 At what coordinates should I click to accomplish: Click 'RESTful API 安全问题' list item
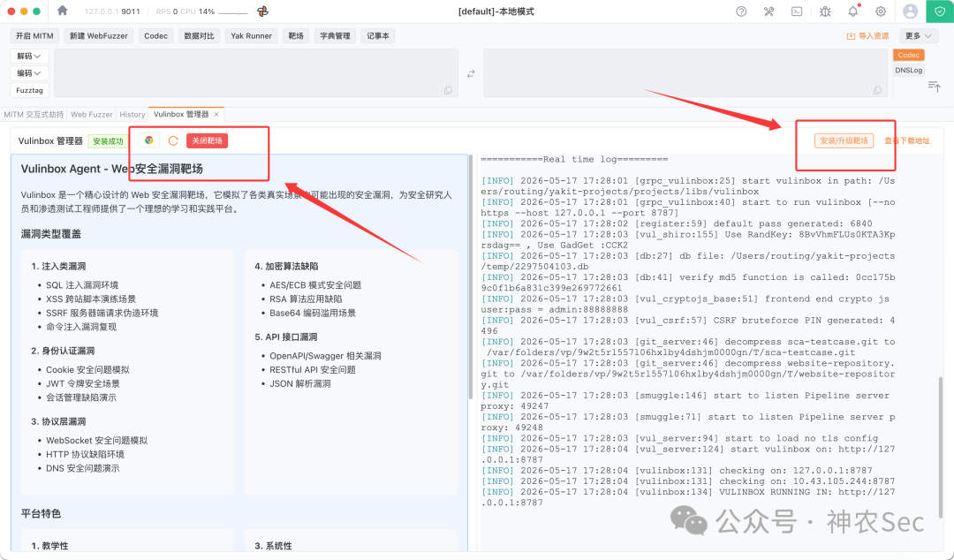pos(313,369)
